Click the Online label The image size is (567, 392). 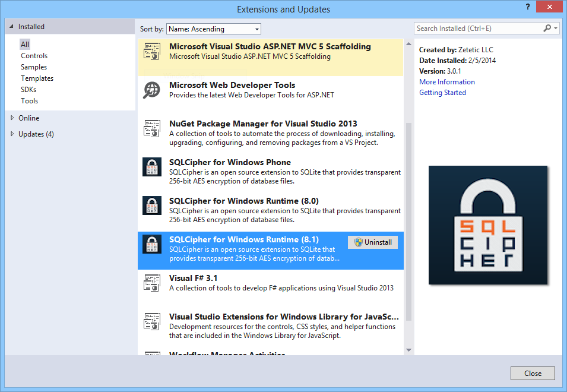pyautogui.click(x=29, y=118)
